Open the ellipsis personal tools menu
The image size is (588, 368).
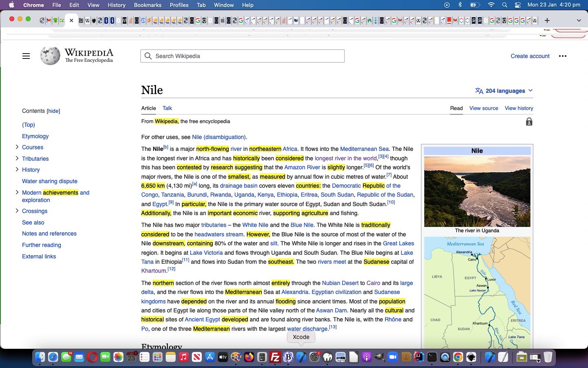[563, 56]
